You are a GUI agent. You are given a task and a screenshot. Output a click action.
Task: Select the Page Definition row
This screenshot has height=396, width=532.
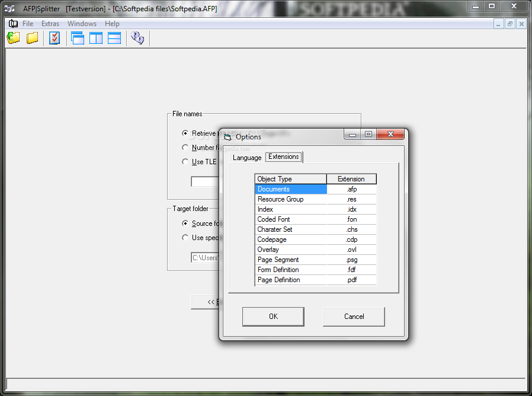coord(291,280)
